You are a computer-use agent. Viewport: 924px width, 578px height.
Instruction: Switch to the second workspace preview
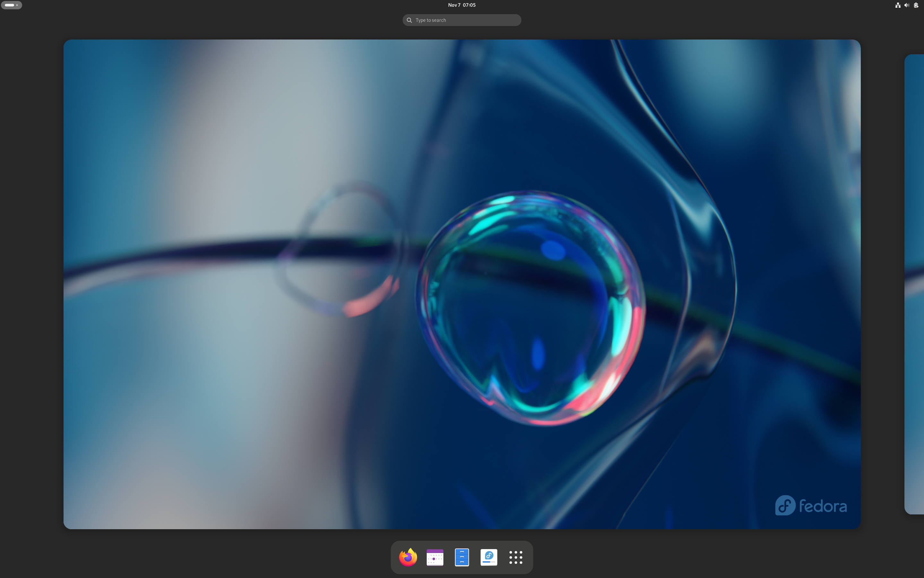[x=914, y=284]
